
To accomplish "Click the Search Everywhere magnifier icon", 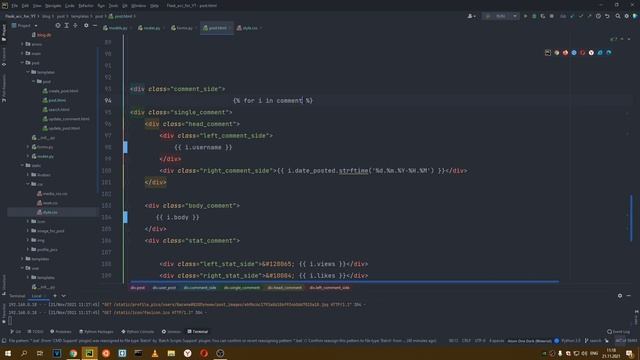I will click(x=618, y=16).
